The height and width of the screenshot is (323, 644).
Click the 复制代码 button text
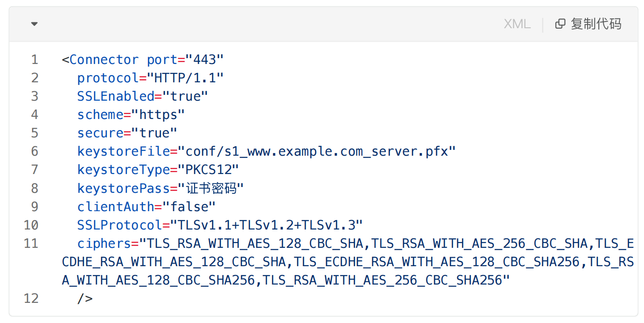click(x=596, y=24)
